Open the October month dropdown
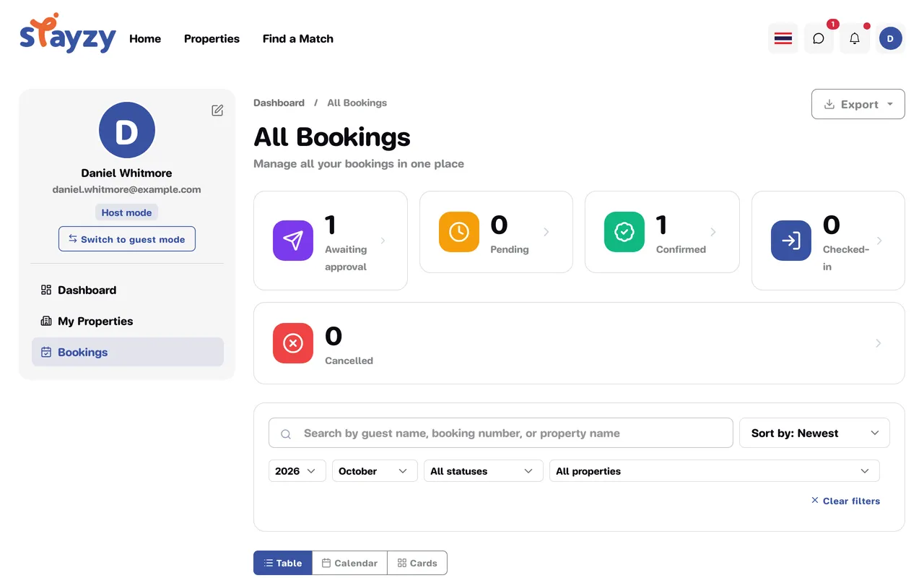The width and height of the screenshot is (924, 578). [x=375, y=471]
